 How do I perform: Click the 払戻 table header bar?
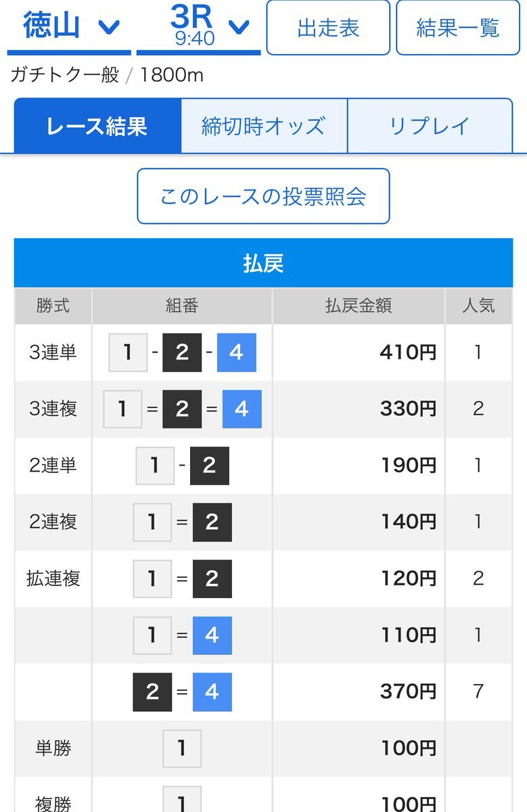point(263,263)
